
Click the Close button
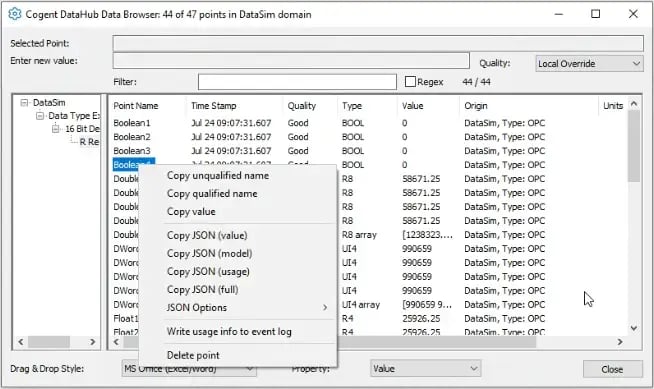pos(612,369)
